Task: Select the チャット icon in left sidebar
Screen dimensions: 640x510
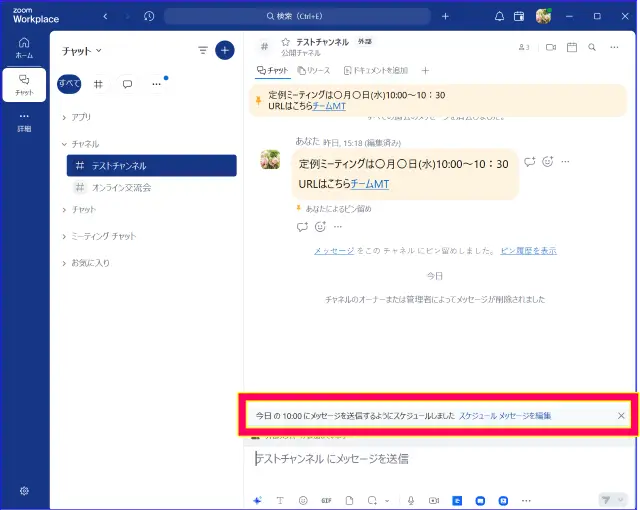Action: 24,85
